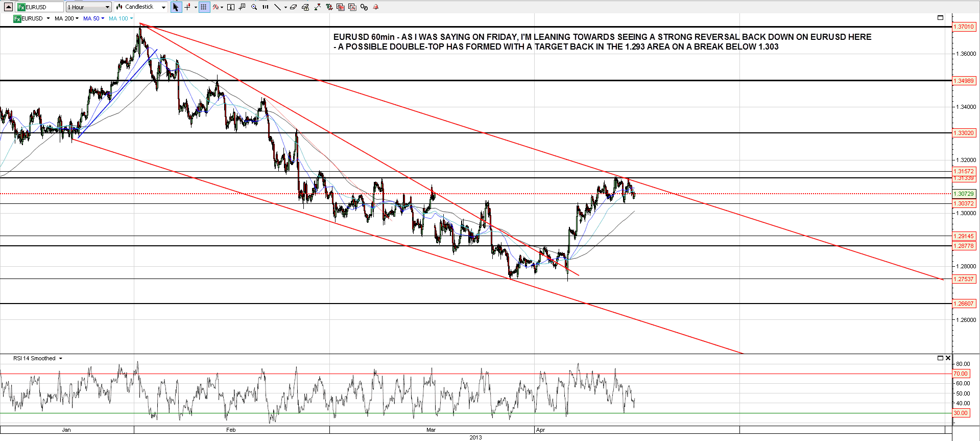Screen dimensions: 980x441
Task: Collapse the toolbar with up arrow button
Action: (x=8, y=7)
